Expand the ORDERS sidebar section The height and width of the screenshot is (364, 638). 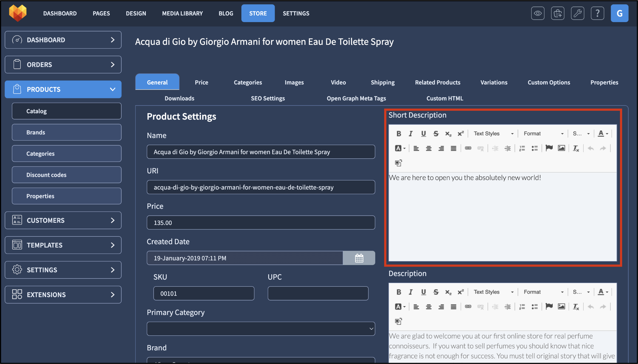click(63, 65)
